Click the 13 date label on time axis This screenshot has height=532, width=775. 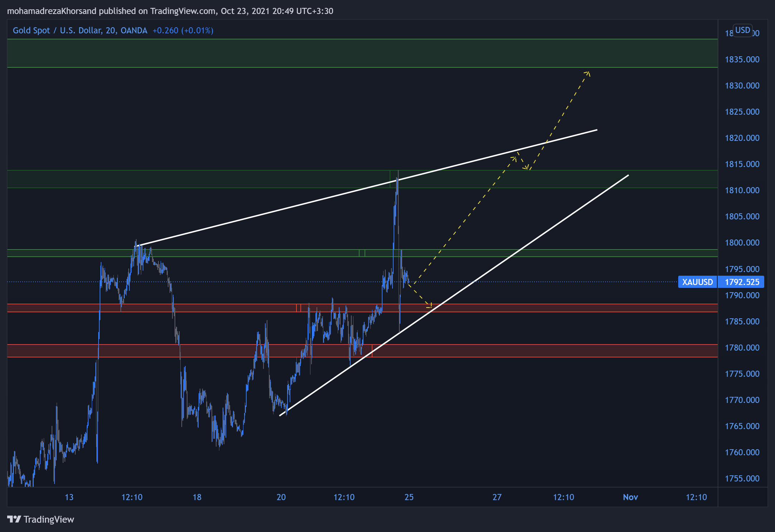(x=69, y=497)
